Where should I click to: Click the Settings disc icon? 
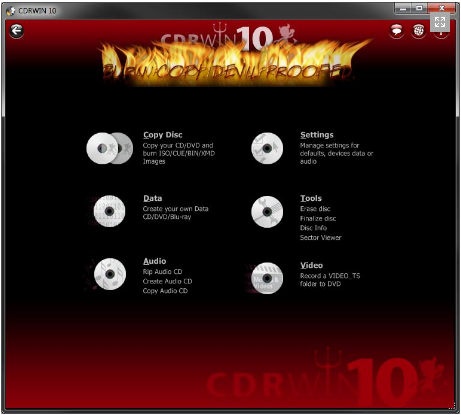(x=267, y=148)
